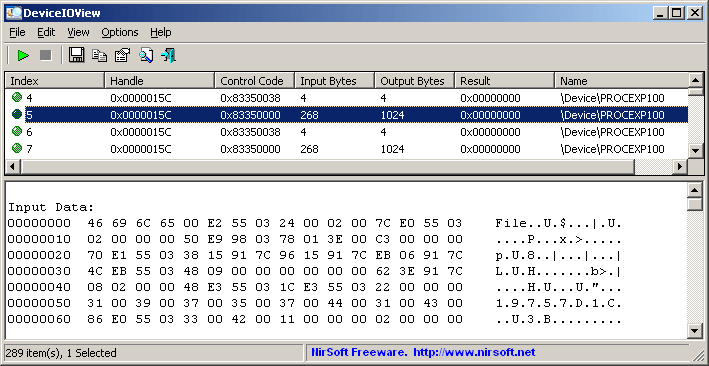
Task: Visit the http://www.nirsoft.net link
Action: [474, 352]
